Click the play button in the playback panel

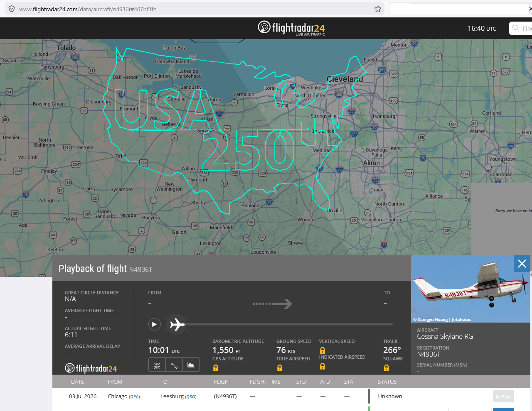point(154,324)
